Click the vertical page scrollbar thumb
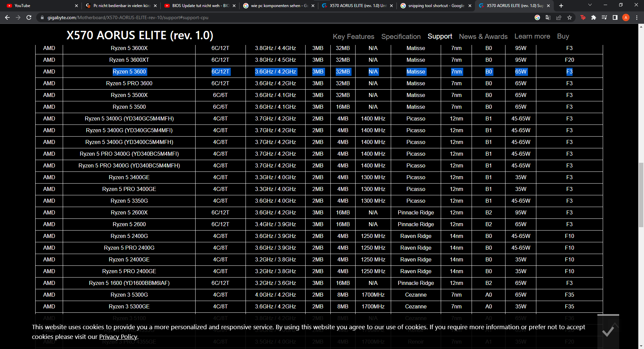The image size is (644, 349). coord(641,195)
